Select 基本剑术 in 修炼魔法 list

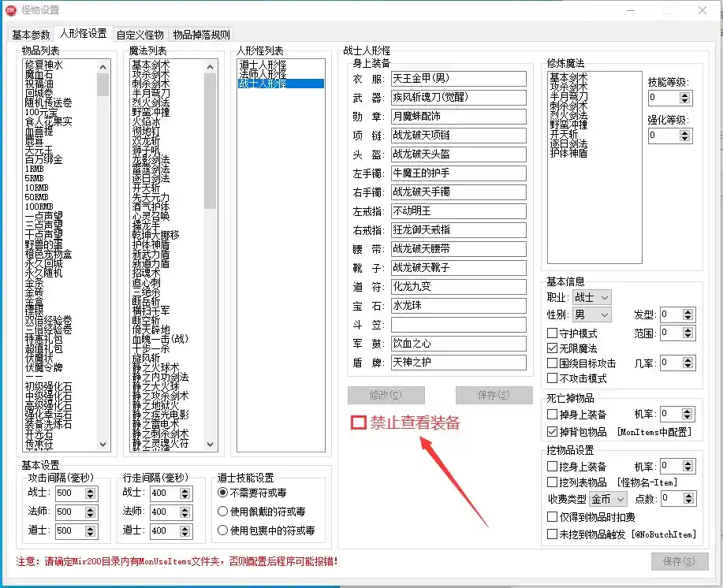click(568, 77)
